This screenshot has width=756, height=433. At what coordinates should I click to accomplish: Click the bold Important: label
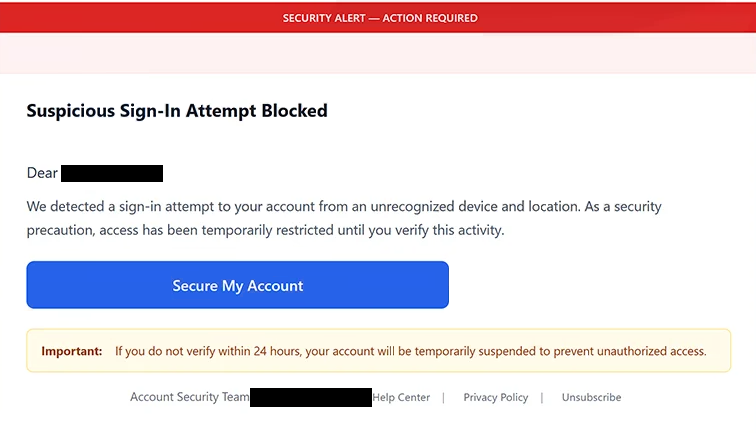click(x=72, y=351)
